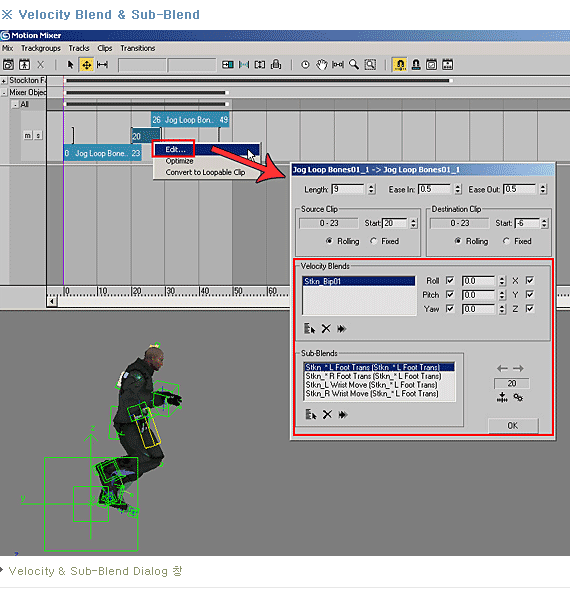The width and height of the screenshot is (570, 598).
Task: Click Velocity Blends double-arrow icon
Action: pos(342,328)
